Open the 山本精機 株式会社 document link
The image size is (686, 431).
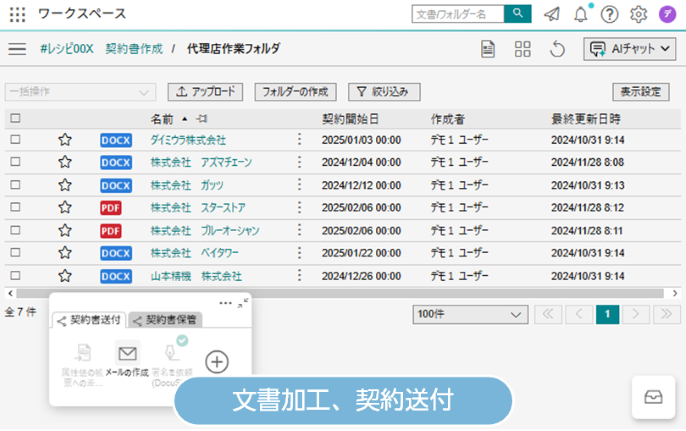pyautogui.click(x=196, y=276)
